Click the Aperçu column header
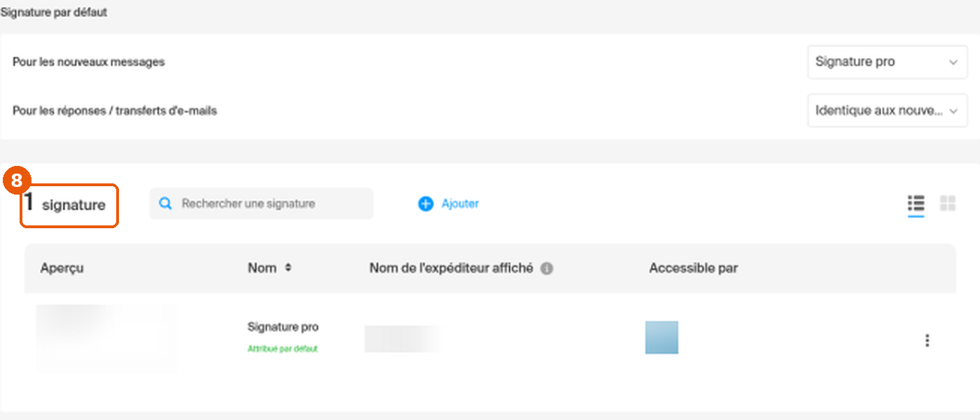 coord(62,268)
